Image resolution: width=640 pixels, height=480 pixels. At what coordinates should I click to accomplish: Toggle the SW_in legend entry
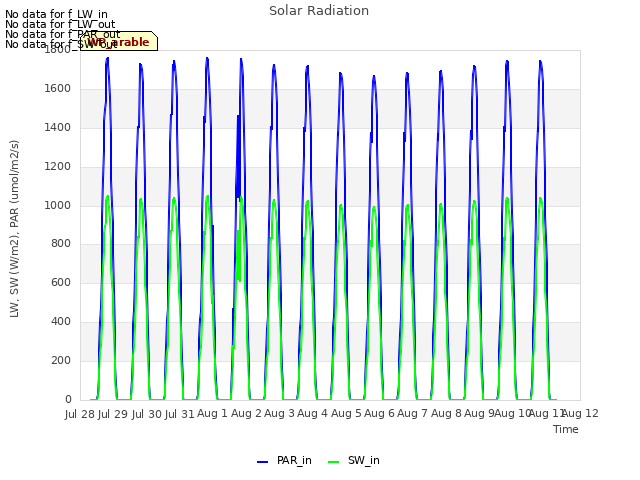353,461
